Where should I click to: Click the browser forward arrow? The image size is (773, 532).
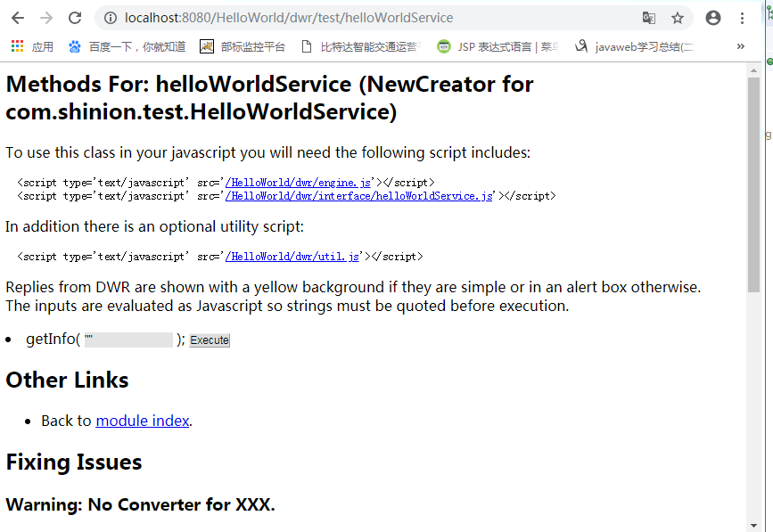coord(46,18)
